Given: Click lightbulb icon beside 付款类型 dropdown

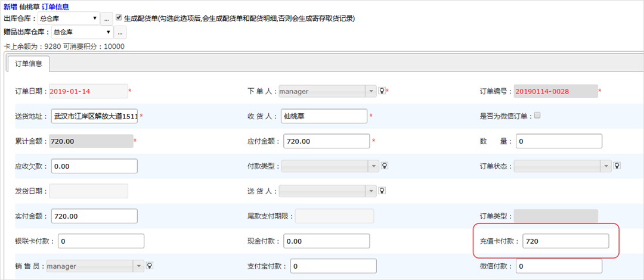Looking at the screenshot, I should [385, 166].
